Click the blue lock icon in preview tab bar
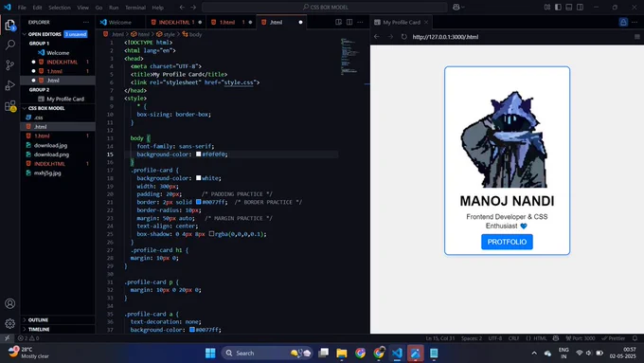The height and width of the screenshot is (363, 644). tap(623, 22)
